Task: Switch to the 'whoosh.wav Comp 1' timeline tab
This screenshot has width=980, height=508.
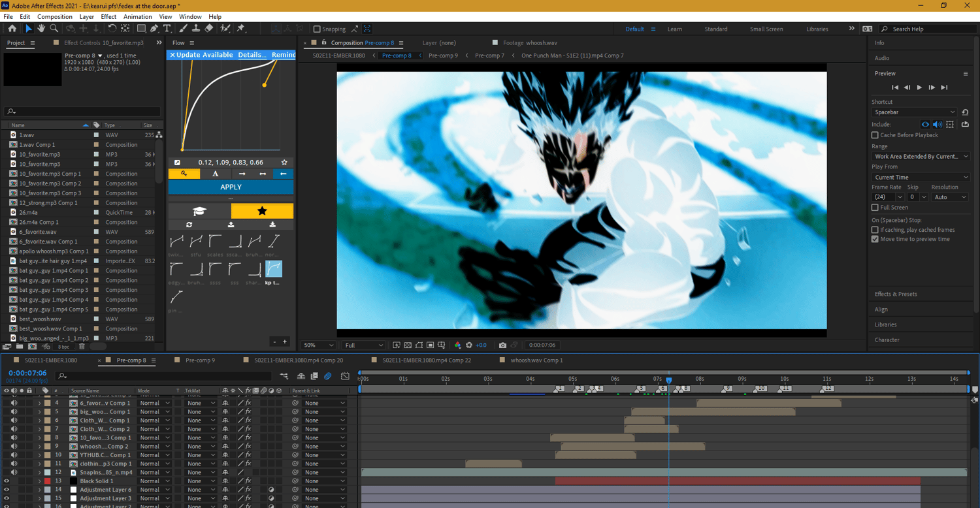Action: (536, 360)
